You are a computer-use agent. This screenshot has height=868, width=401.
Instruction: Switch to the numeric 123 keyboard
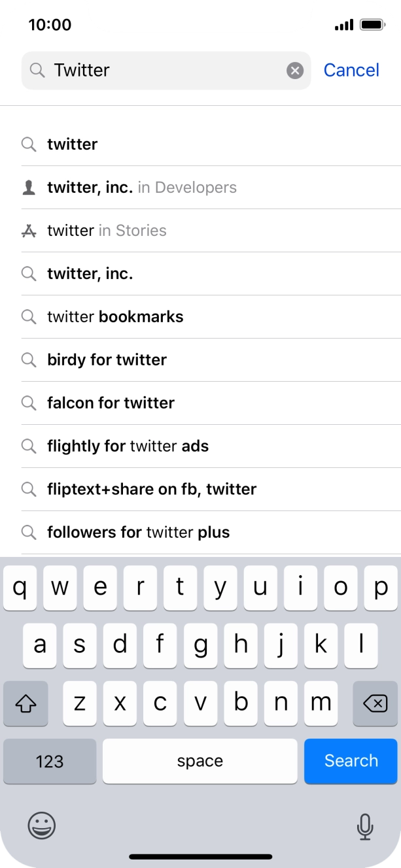click(50, 761)
